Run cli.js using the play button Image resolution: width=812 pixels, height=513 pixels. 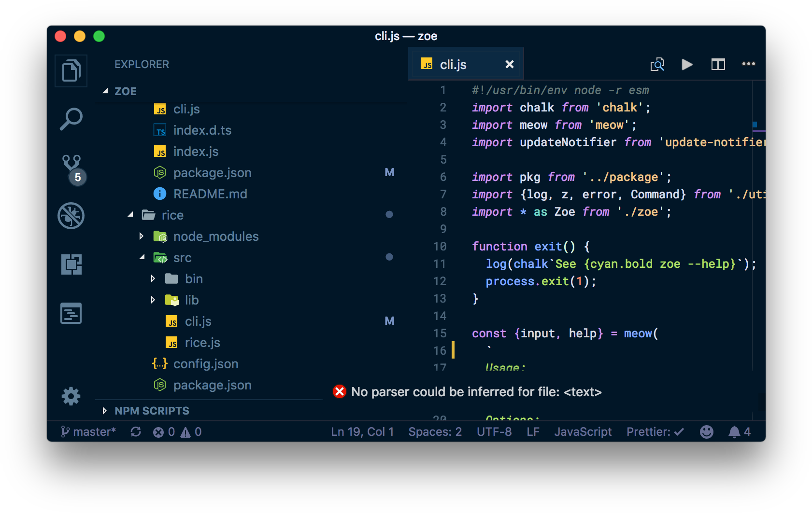click(x=687, y=64)
